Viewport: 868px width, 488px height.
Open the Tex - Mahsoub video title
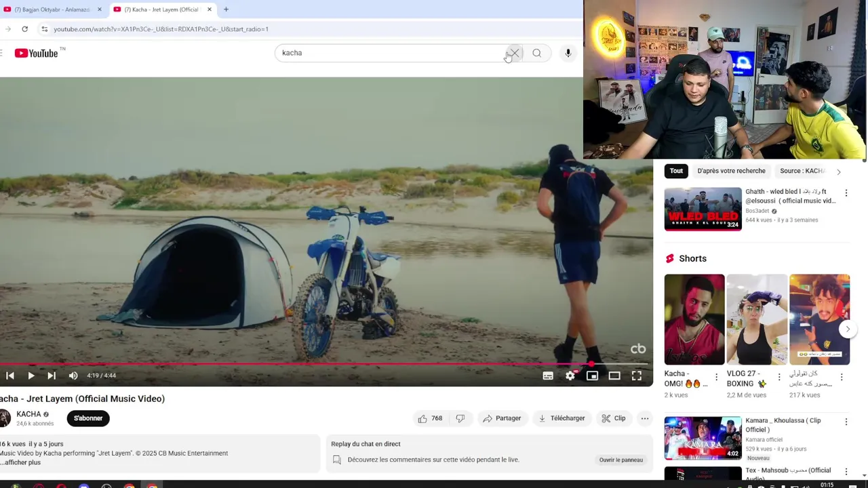tap(788, 473)
